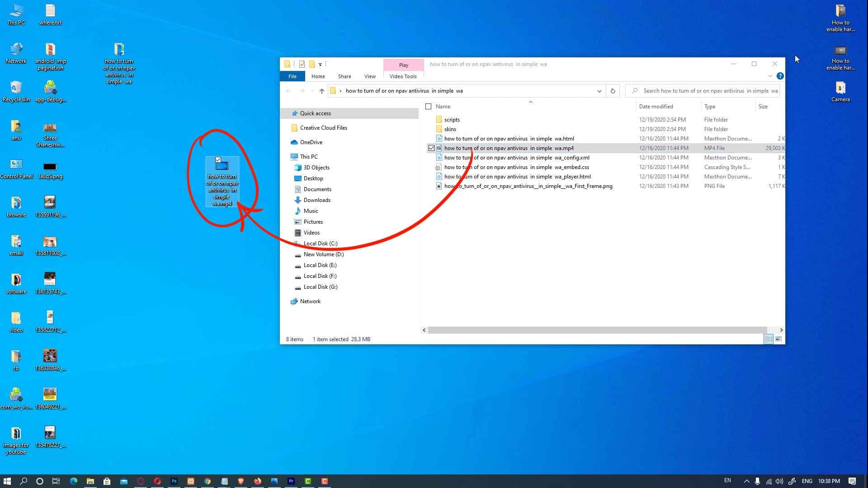Refresh the current folder view
868x488 pixels.
[613, 91]
